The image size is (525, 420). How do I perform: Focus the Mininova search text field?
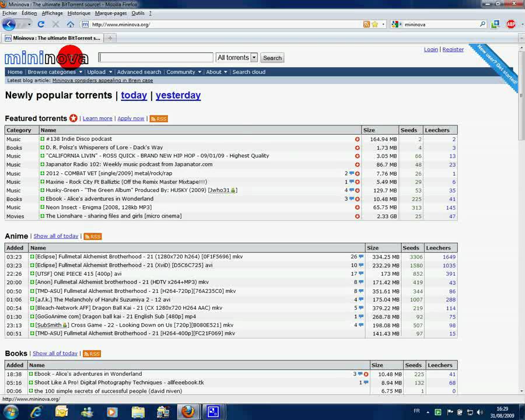(156, 58)
